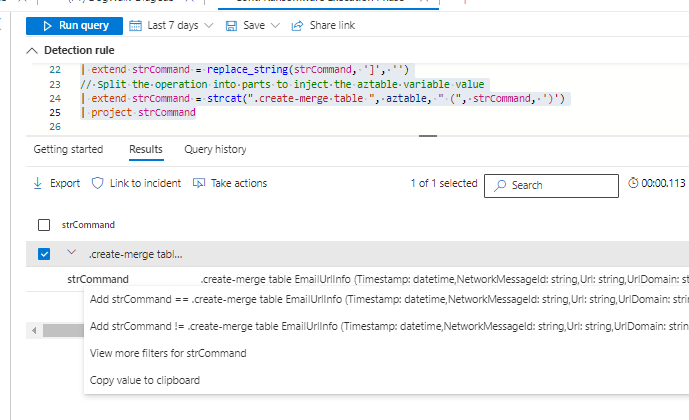This screenshot has height=420, width=689.
Task: Click the expanded strCommand value text
Action: pos(445,279)
